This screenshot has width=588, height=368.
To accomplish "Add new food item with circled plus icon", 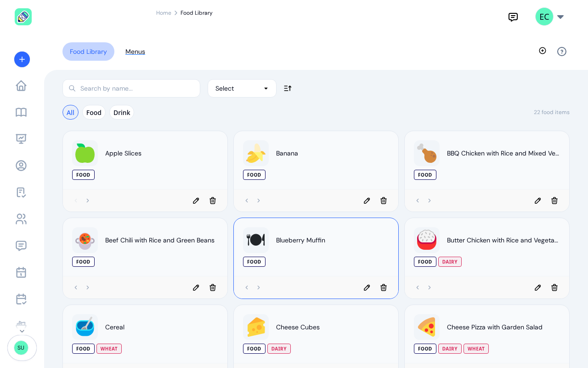I will tap(543, 51).
